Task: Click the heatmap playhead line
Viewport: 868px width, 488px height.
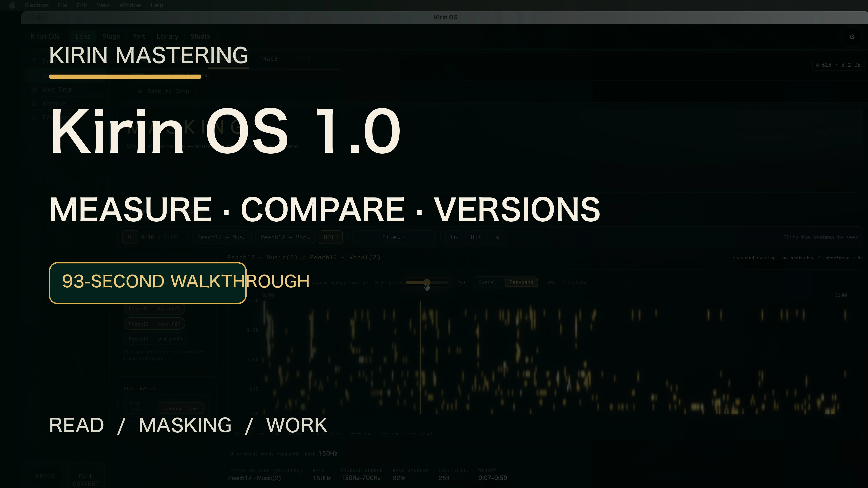Action: pos(420,357)
